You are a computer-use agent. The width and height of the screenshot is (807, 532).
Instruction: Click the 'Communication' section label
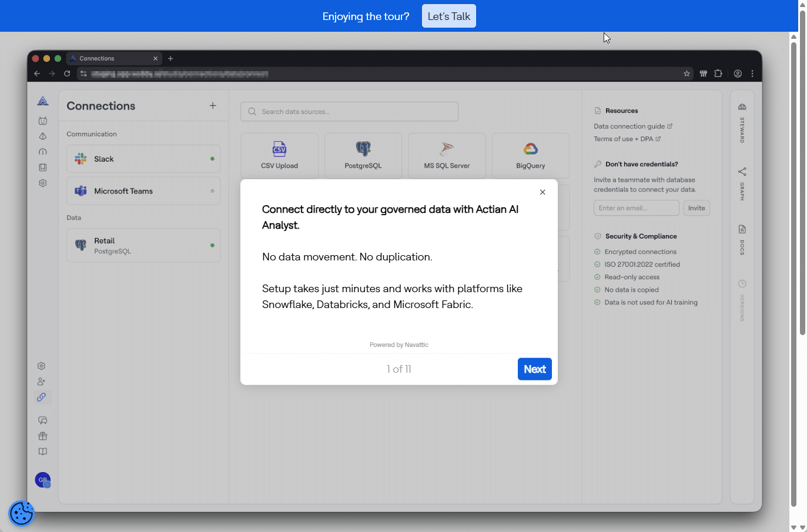point(92,134)
